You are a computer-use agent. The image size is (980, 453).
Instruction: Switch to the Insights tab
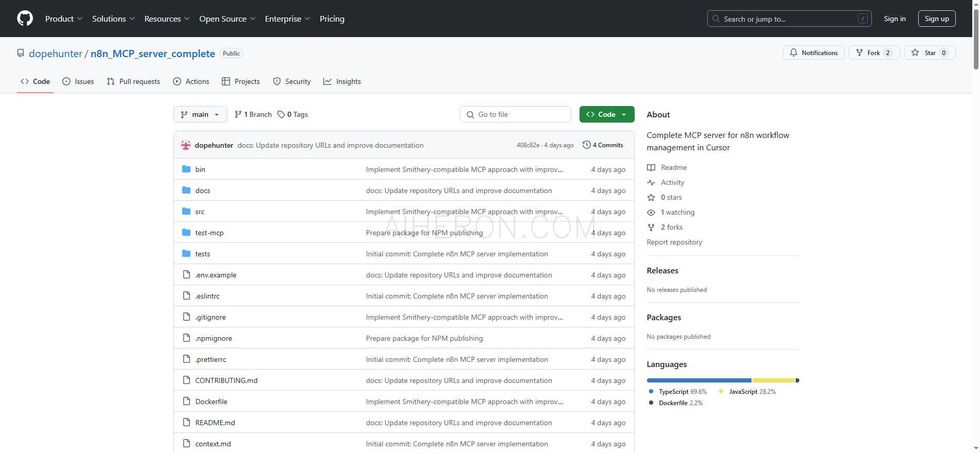pyautogui.click(x=342, y=81)
